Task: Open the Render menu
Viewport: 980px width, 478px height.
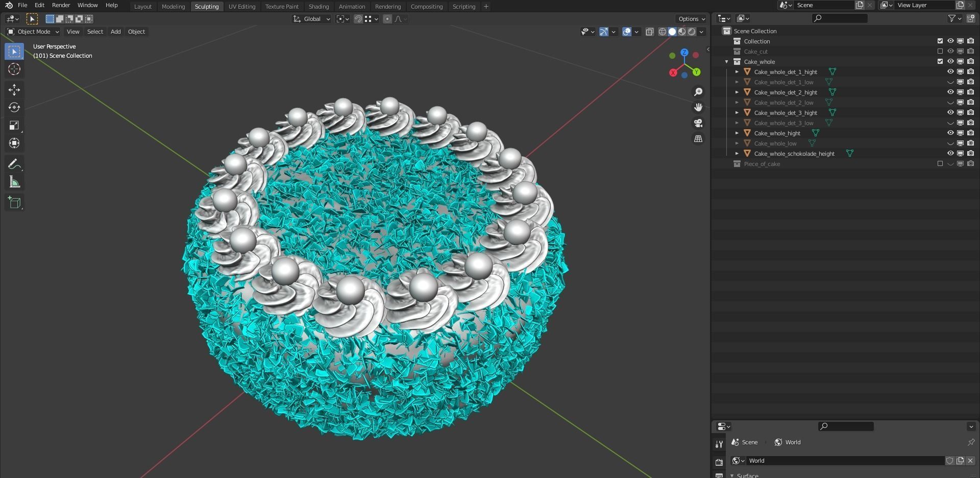Action: 61,5
